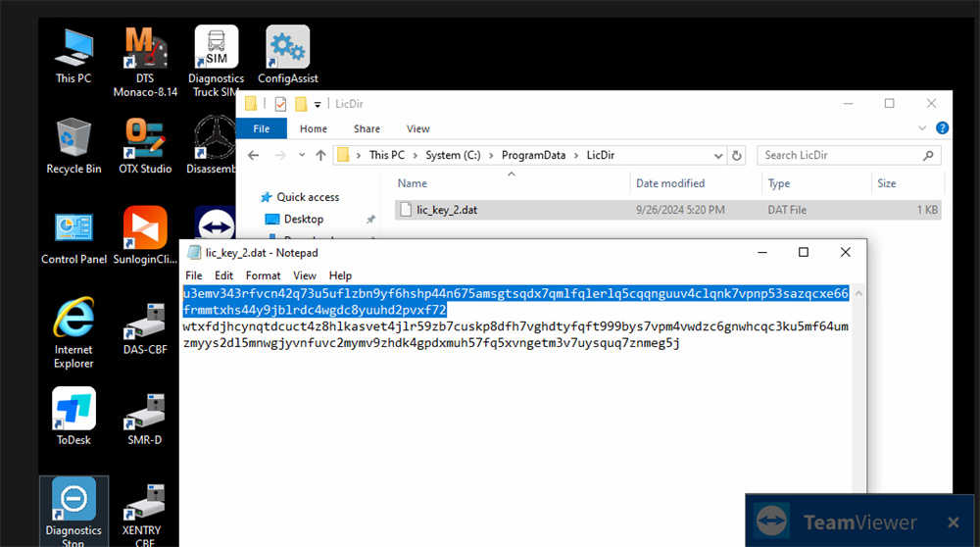Image resolution: width=980 pixels, height=547 pixels.
Task: Open Internet Explorer desktop icon
Action: [73, 332]
